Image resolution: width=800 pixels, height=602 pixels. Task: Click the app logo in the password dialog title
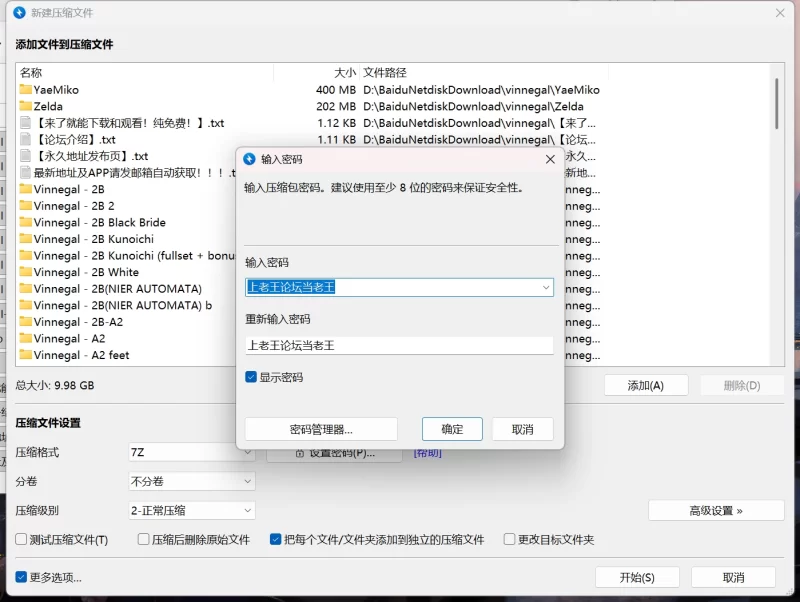(x=249, y=159)
